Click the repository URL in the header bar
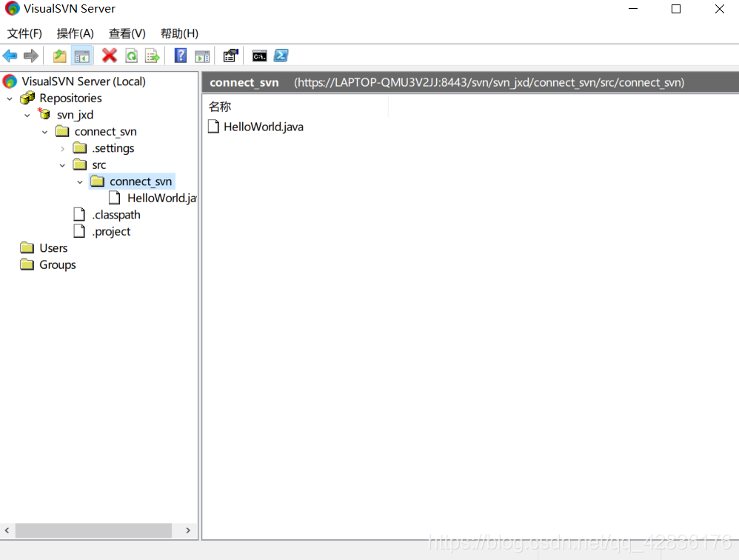 489,82
